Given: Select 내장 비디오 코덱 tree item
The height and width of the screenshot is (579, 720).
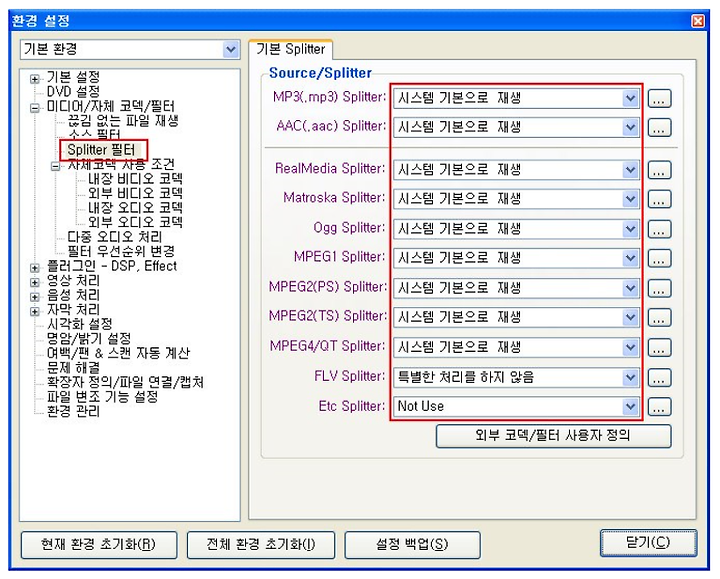Looking at the screenshot, I should [x=135, y=179].
